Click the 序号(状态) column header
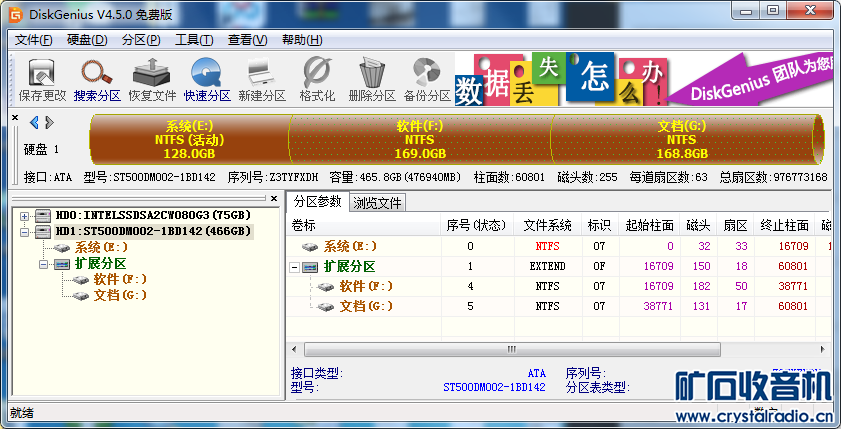The image size is (841, 429). pos(477,225)
